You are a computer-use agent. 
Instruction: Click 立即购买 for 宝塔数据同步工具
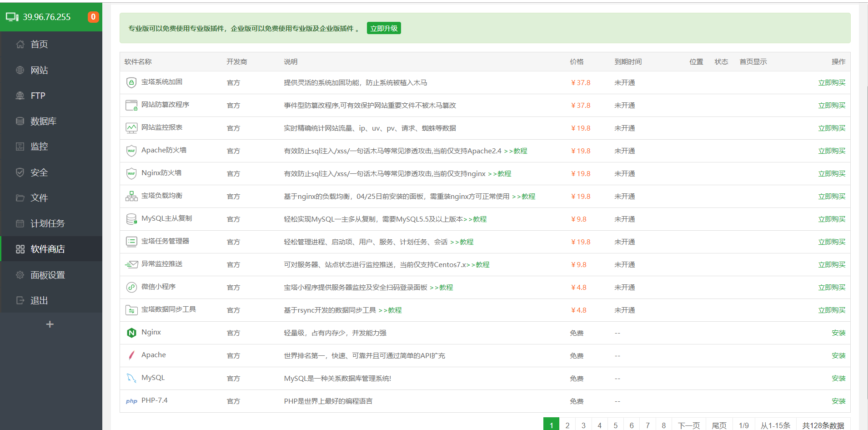(832, 310)
